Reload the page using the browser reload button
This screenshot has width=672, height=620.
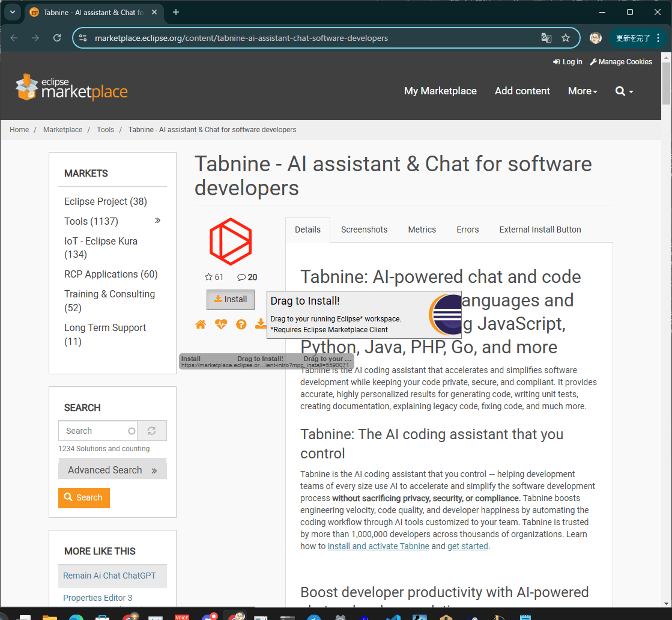click(57, 38)
